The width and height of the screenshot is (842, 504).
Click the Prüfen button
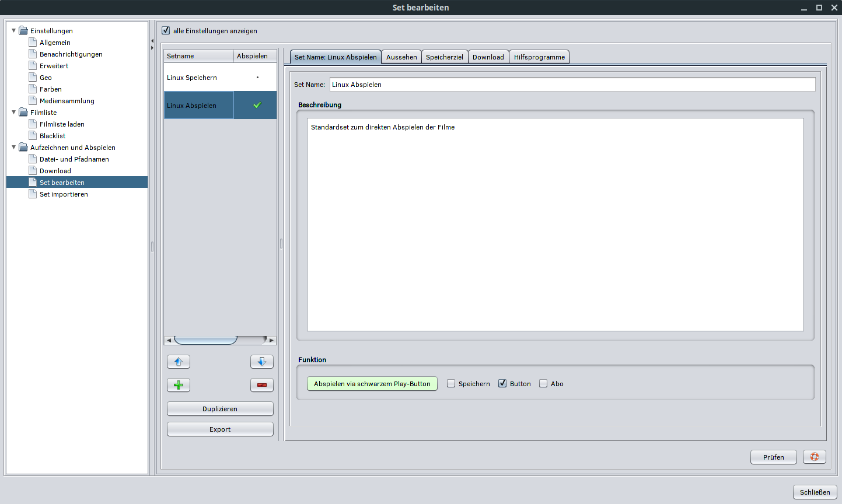(773, 457)
